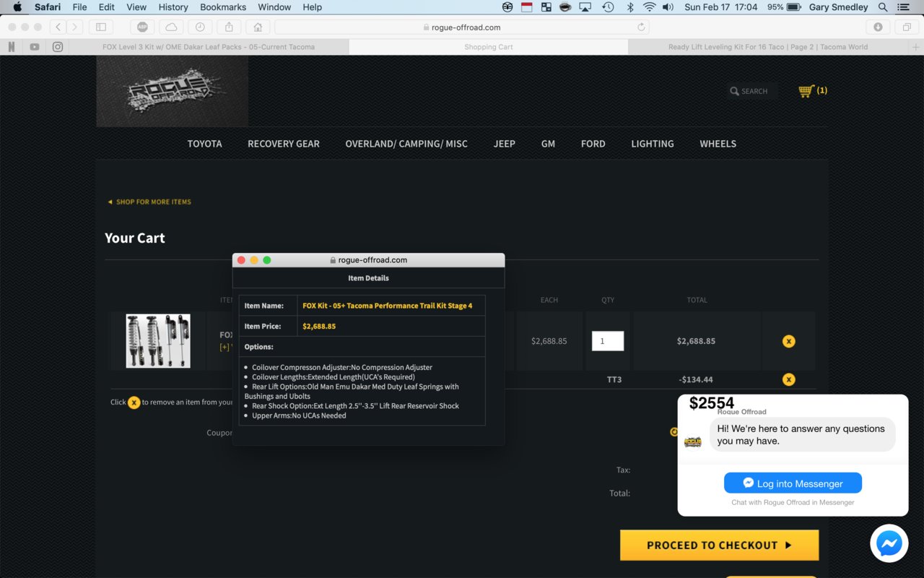Viewport: 924px width, 578px height.
Task: Switch to Ready Lift Leveling Kit tab
Action: [x=767, y=47]
